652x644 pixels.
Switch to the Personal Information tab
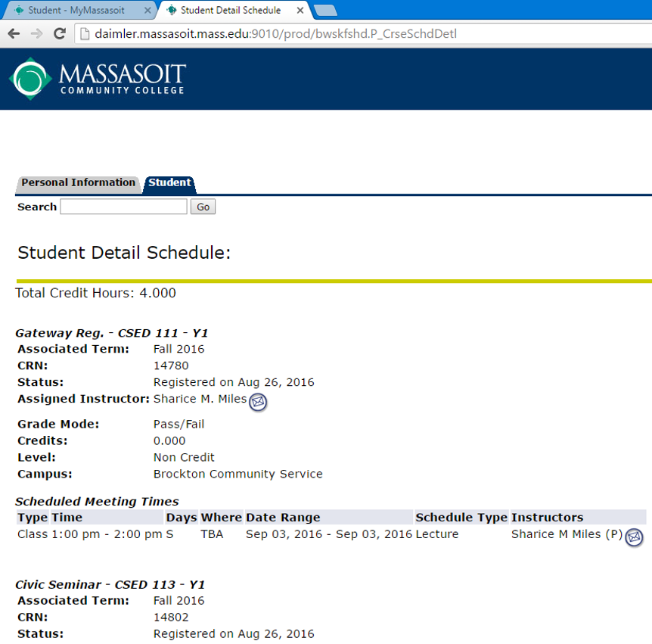[78, 183]
